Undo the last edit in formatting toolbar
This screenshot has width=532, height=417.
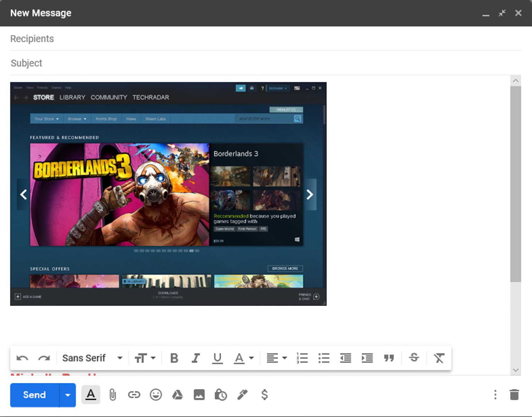(22, 358)
